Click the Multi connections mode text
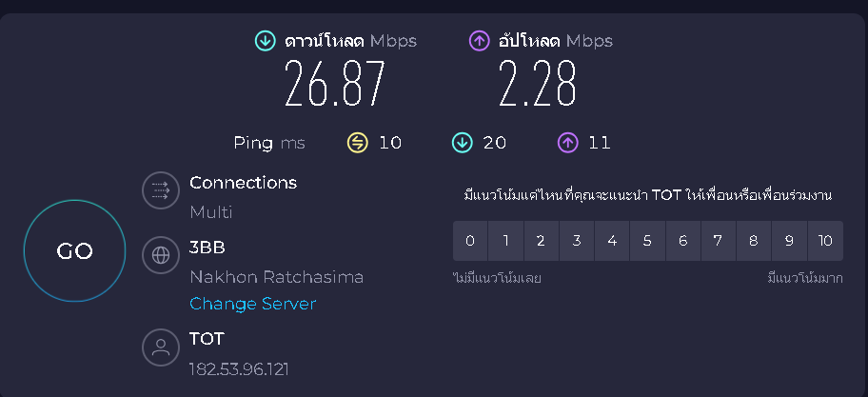 (210, 211)
